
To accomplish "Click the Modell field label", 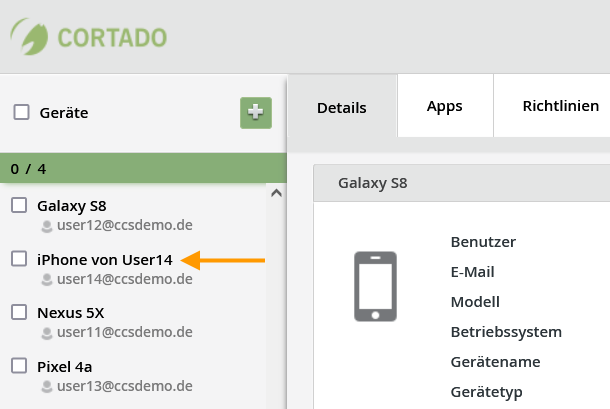I will pyautogui.click(x=475, y=302).
